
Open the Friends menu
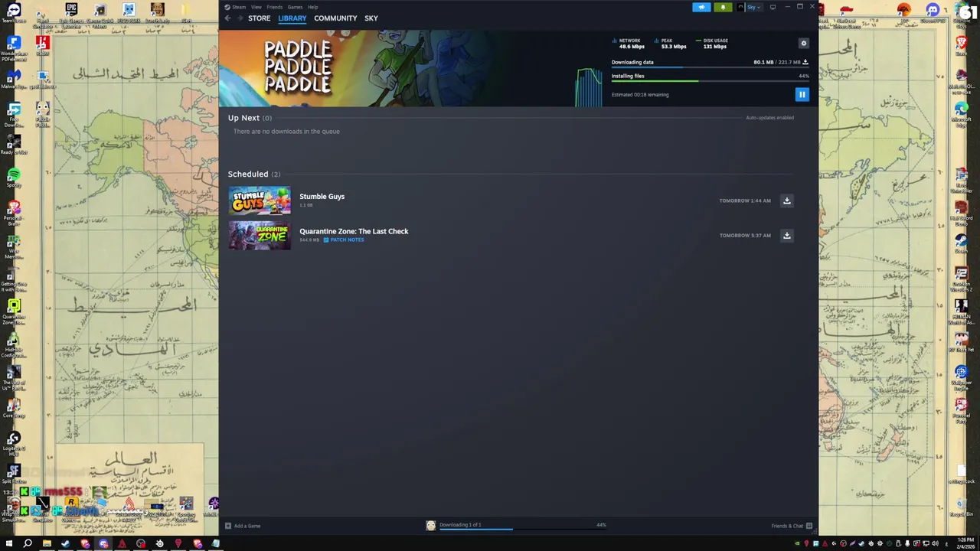click(x=274, y=7)
